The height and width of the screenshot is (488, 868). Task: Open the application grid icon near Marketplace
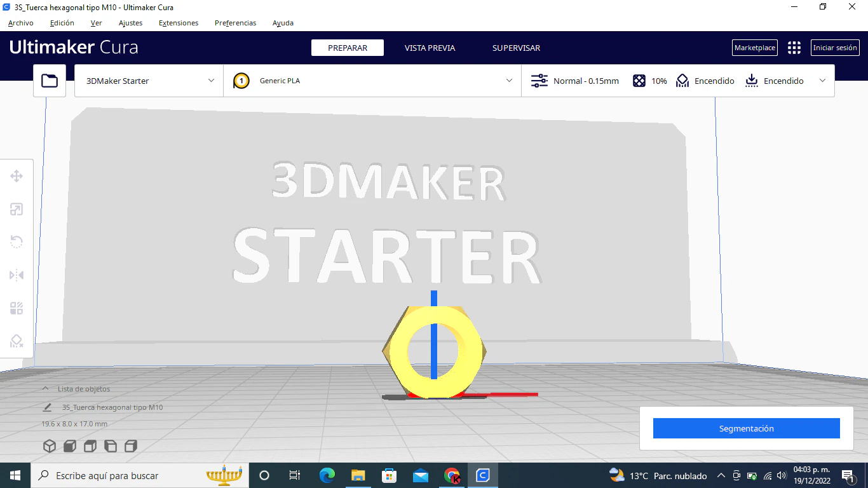pyautogui.click(x=794, y=48)
